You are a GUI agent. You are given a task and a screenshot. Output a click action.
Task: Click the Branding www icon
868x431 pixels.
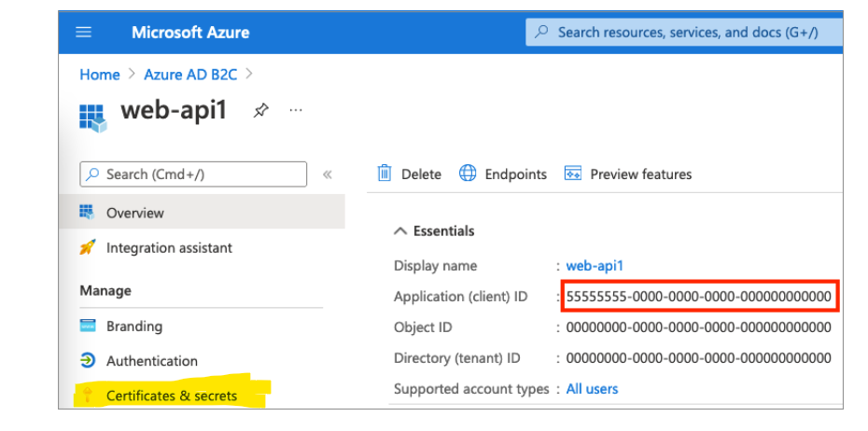(x=88, y=326)
